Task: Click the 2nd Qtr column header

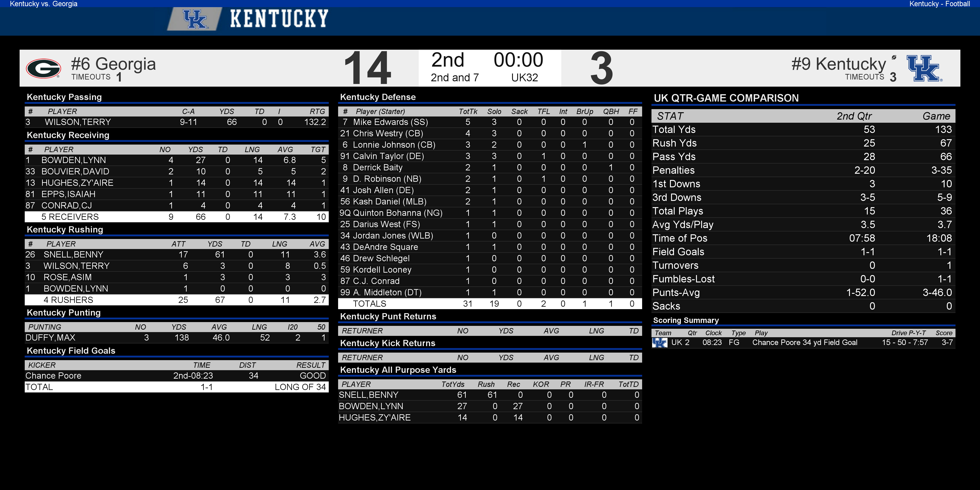Action: [854, 116]
